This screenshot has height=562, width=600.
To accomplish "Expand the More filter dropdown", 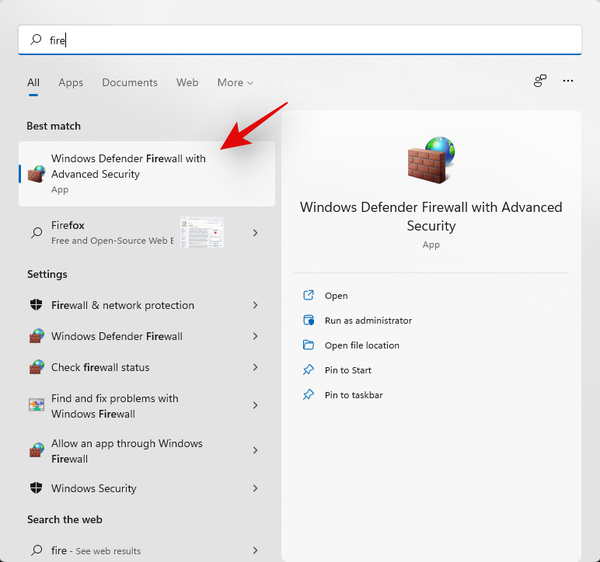I will (235, 82).
